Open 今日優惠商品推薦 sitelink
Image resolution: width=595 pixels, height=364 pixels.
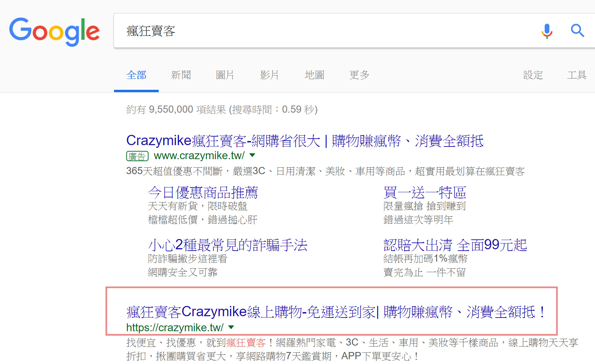pyautogui.click(x=203, y=193)
